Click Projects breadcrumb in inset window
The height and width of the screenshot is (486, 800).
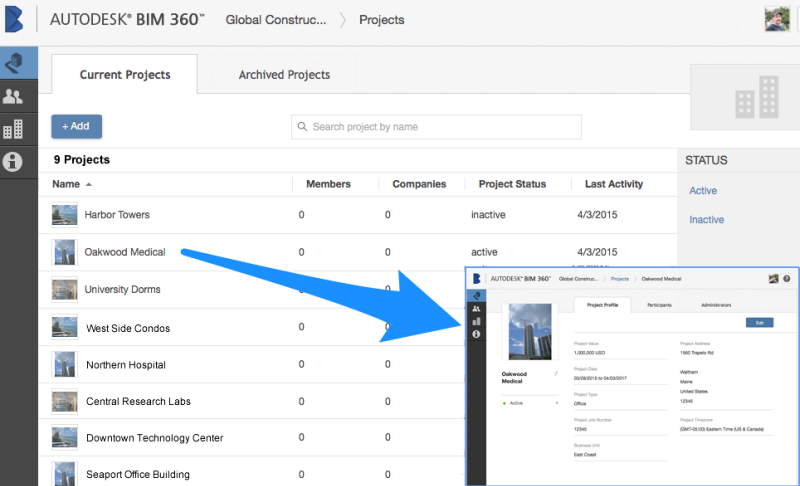pos(620,279)
